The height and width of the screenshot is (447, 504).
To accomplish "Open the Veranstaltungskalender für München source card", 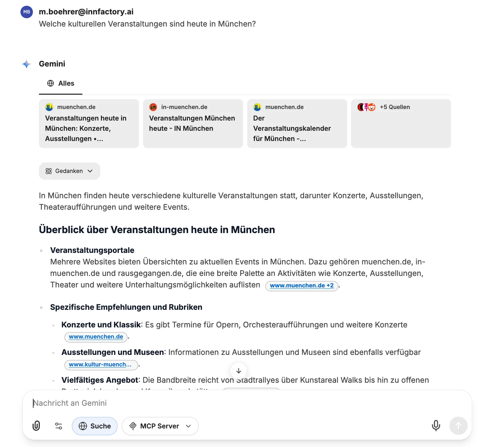I will tap(297, 123).
